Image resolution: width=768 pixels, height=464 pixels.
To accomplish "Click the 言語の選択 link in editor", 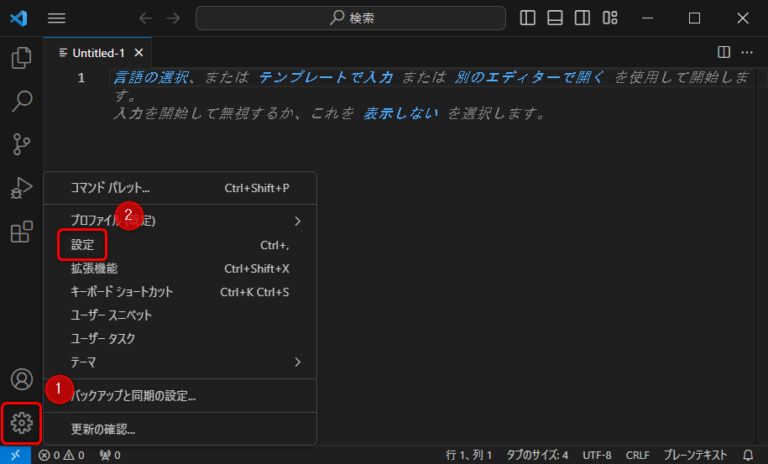I will tap(150, 77).
